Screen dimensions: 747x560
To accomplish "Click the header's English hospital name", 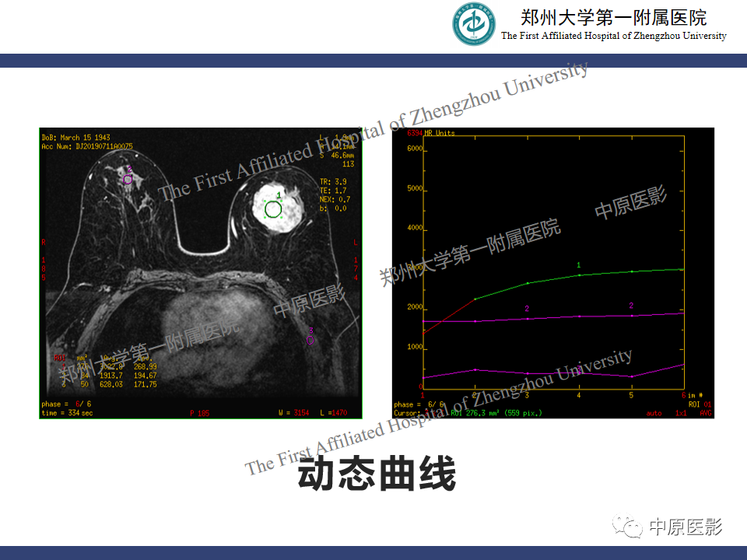I will pyautogui.click(x=614, y=36).
